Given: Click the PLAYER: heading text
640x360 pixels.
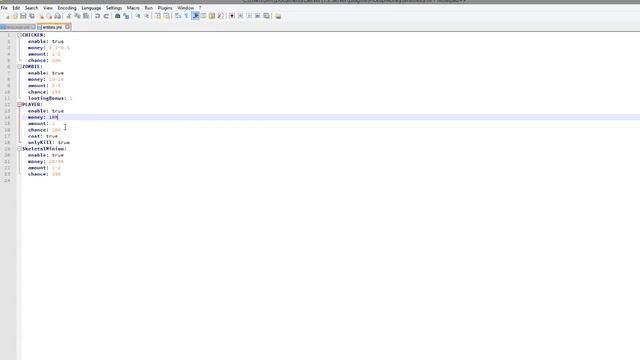Looking at the screenshot, I should [32, 104].
